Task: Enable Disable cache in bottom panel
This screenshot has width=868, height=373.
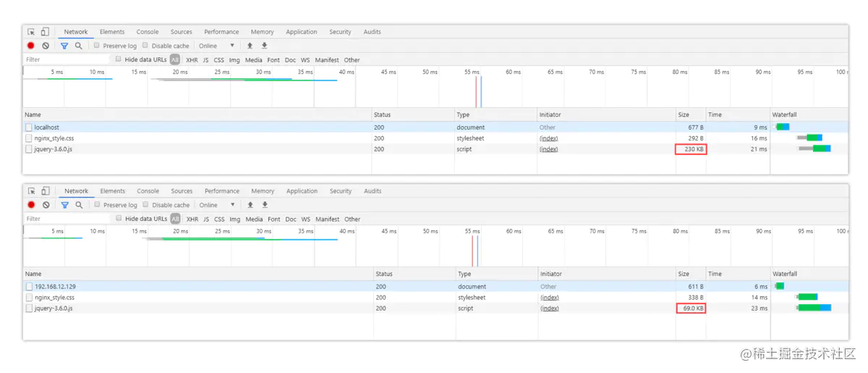Action: coord(145,205)
